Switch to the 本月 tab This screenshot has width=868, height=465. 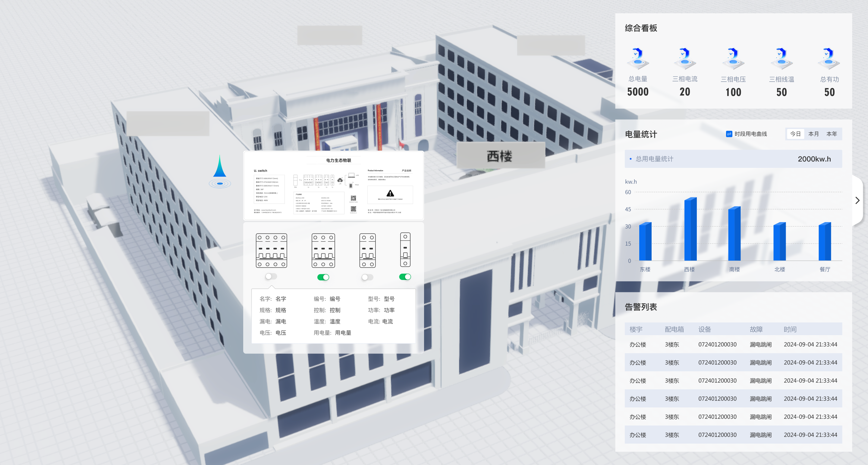(814, 134)
